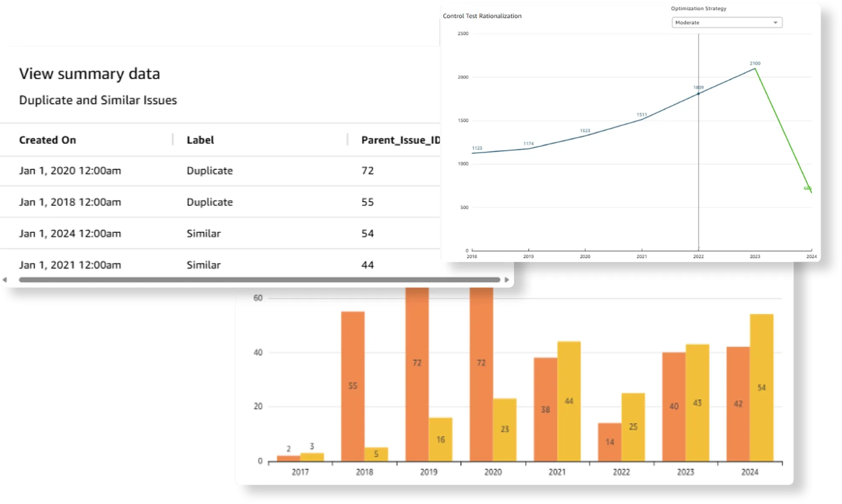
Task: Click the orange 2022 bar labeled 14
Action: pyautogui.click(x=610, y=442)
